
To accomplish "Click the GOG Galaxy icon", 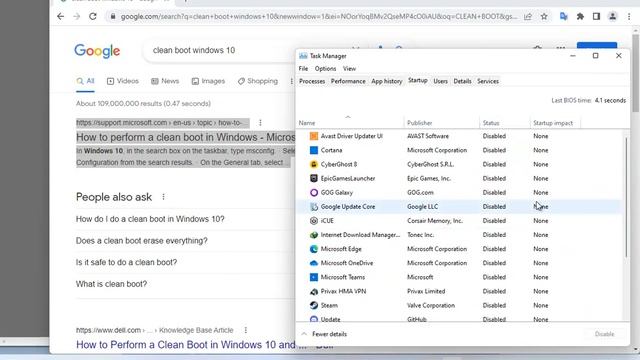I will point(313,192).
